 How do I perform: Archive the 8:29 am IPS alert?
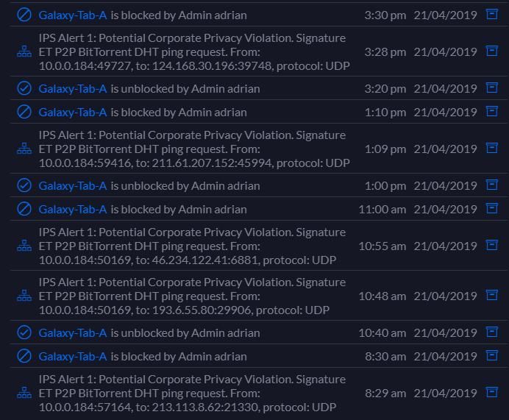pos(492,392)
